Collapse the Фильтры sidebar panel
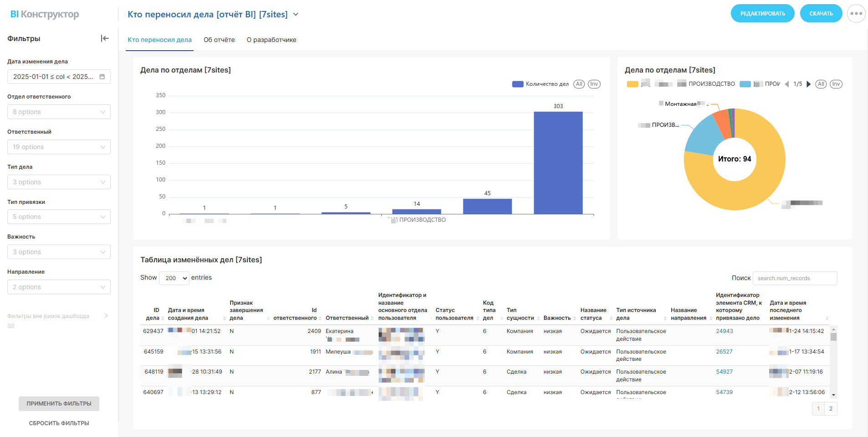 click(x=105, y=38)
